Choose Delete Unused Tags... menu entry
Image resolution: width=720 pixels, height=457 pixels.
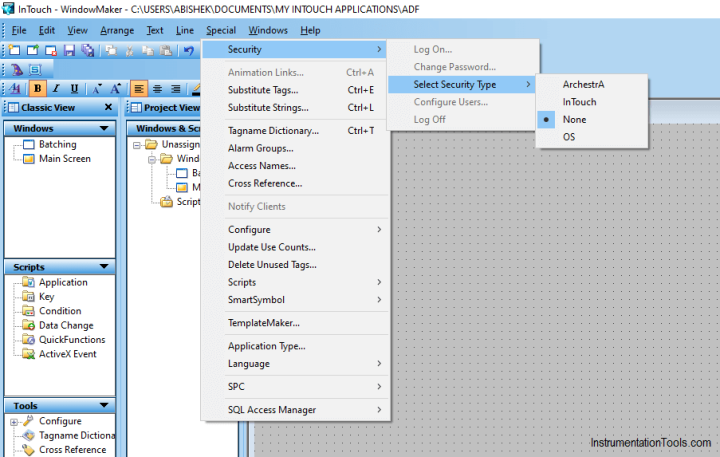(x=296, y=265)
